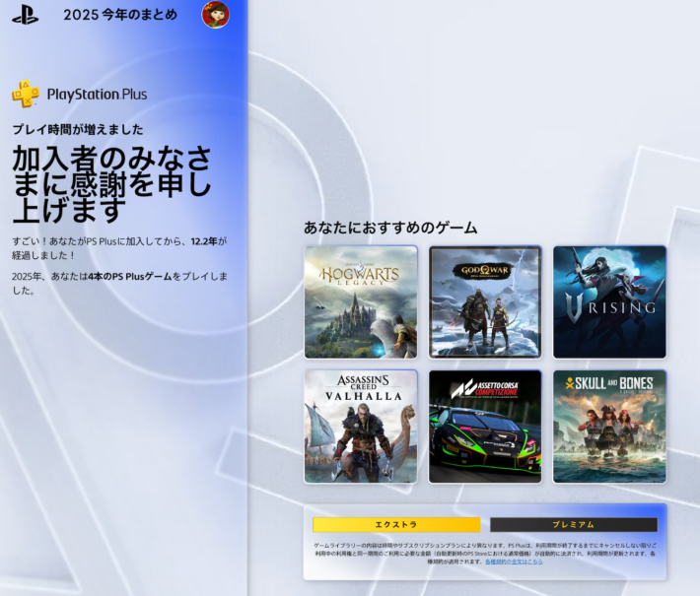
Task: Click the PlayStation Plus wordmark text
Action: pos(97,95)
